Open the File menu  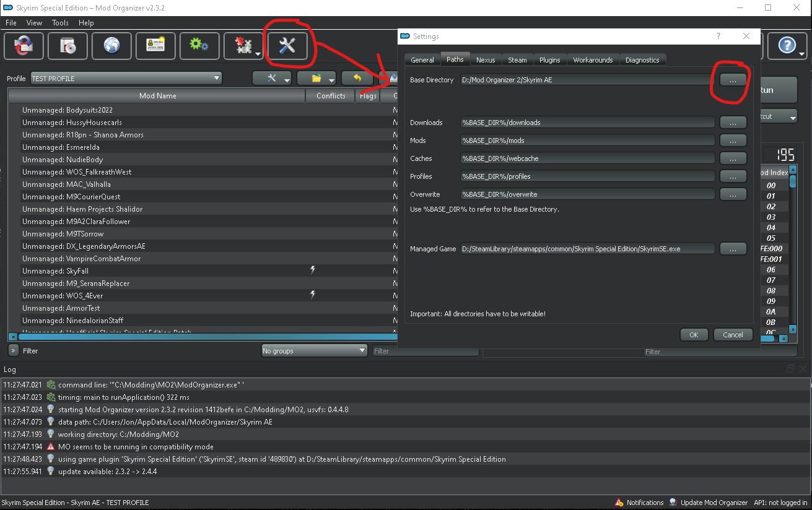pos(11,23)
